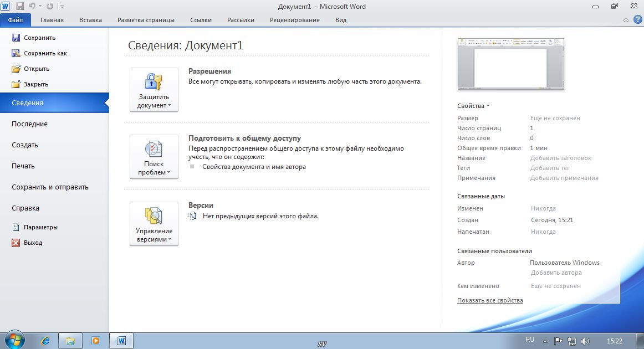Click the Добавить заголовок title field
Screen dimensions: 644x349
point(560,158)
